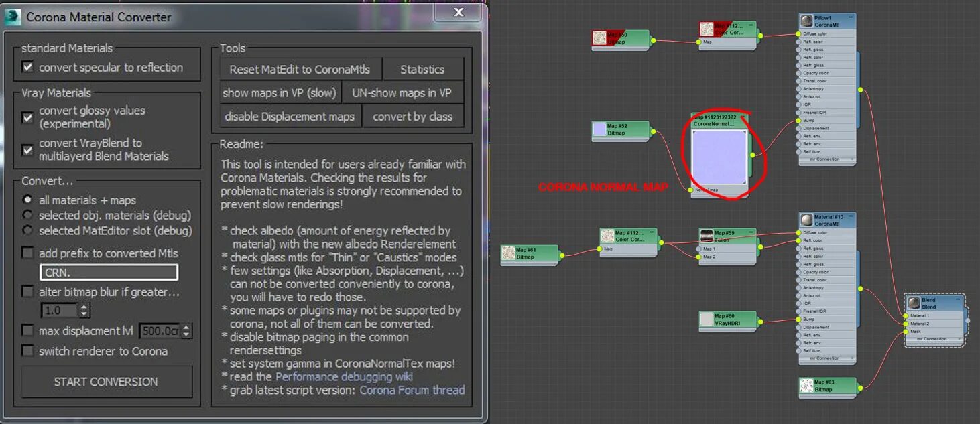Image resolution: width=980 pixels, height=424 pixels.
Task: Click the output socket of Map #63 Bitmap
Action: (860, 386)
